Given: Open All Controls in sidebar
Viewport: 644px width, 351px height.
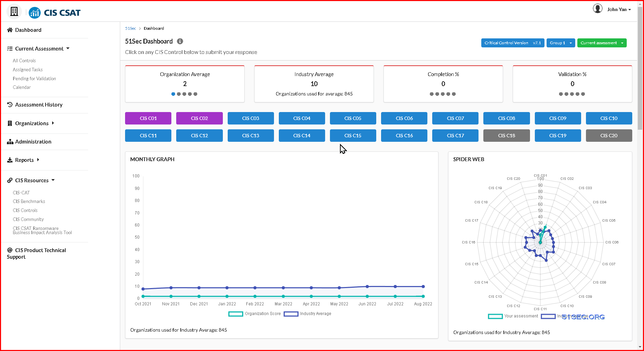Looking at the screenshot, I should (24, 61).
